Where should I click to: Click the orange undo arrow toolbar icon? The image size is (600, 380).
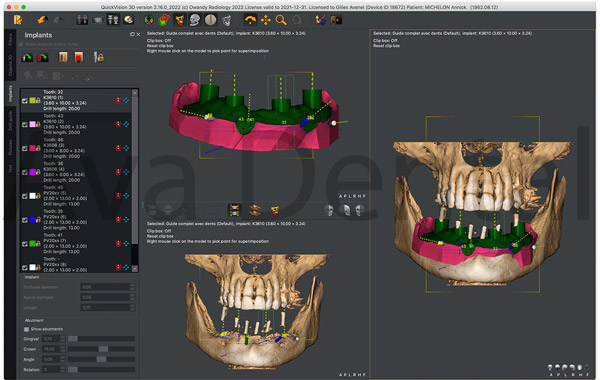pos(42,20)
